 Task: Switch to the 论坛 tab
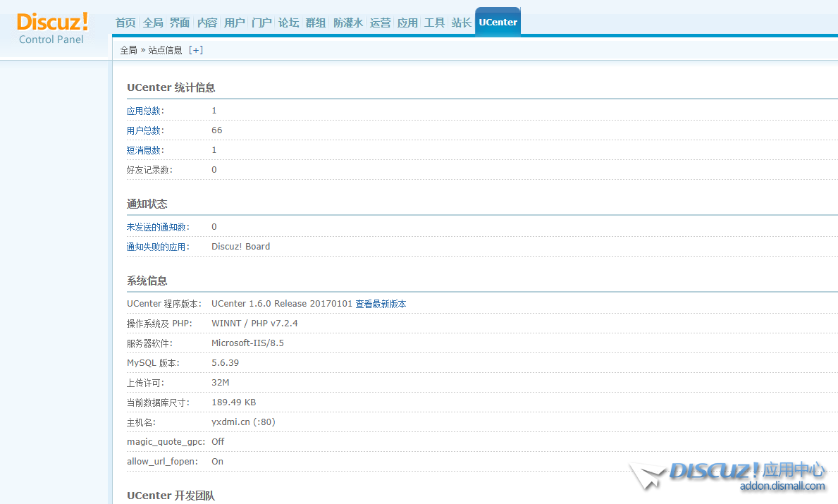(288, 23)
